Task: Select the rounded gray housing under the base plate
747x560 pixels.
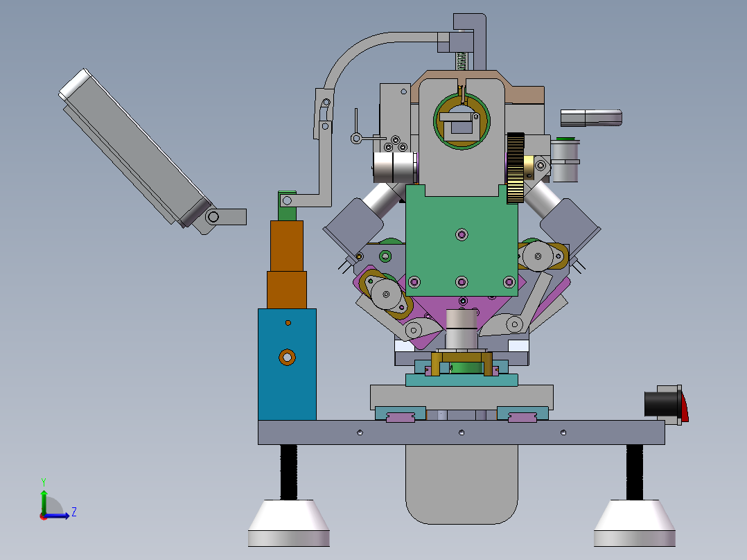Action: 462,484
